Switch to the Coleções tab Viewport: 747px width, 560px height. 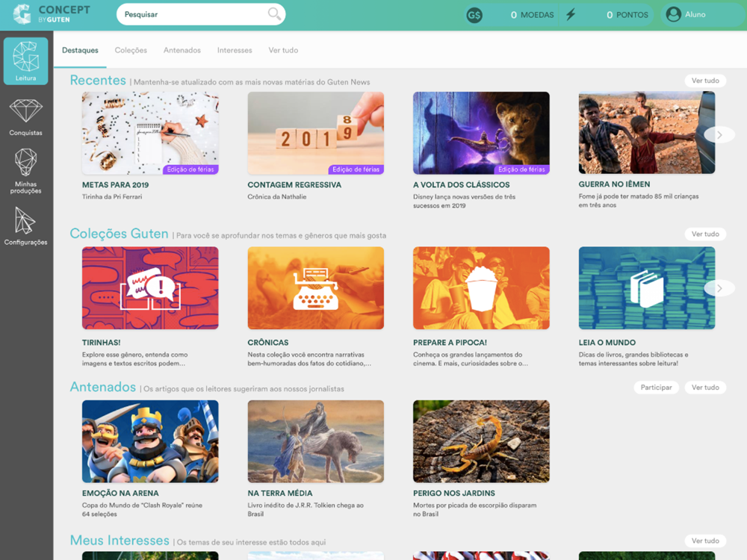click(131, 50)
